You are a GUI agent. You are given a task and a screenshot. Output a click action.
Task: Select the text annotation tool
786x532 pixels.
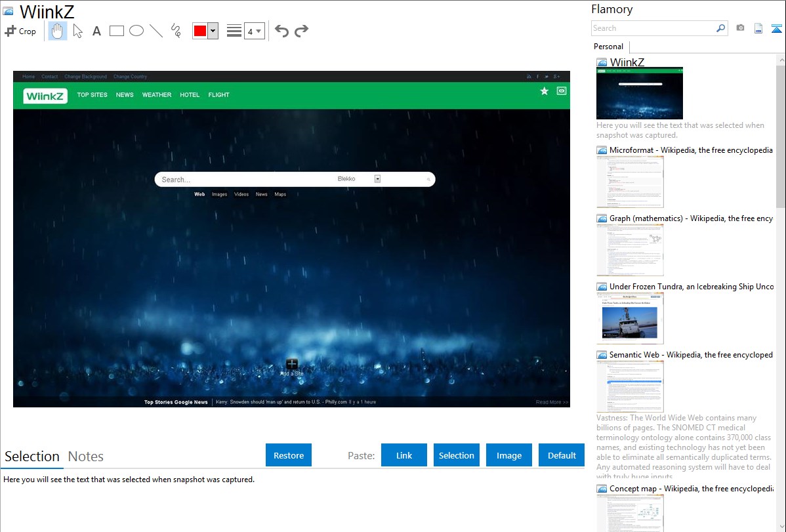96,31
